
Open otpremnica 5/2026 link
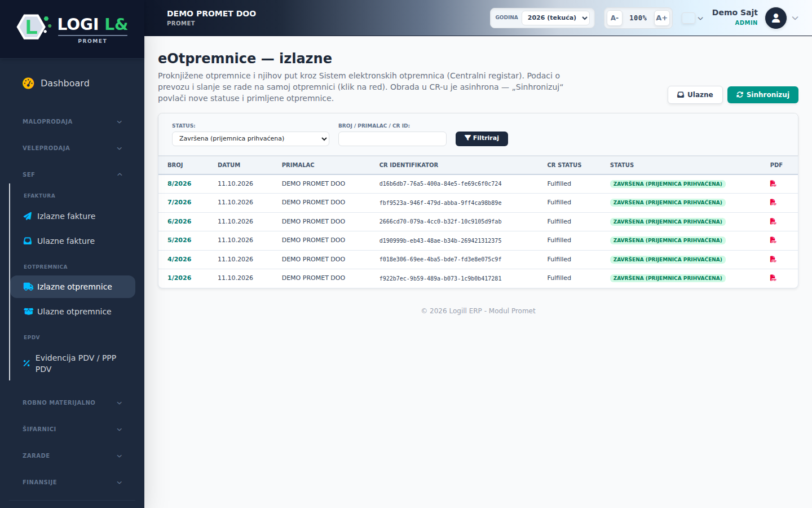(x=179, y=240)
